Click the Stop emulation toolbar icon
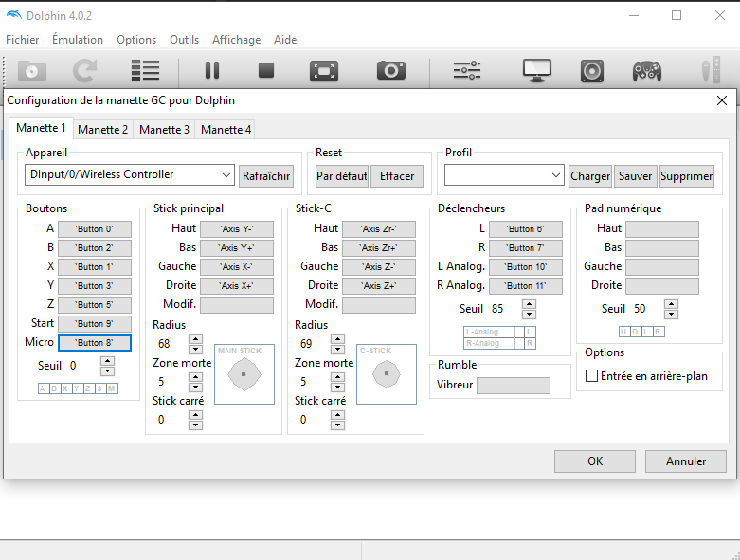The image size is (740, 560). [x=266, y=70]
